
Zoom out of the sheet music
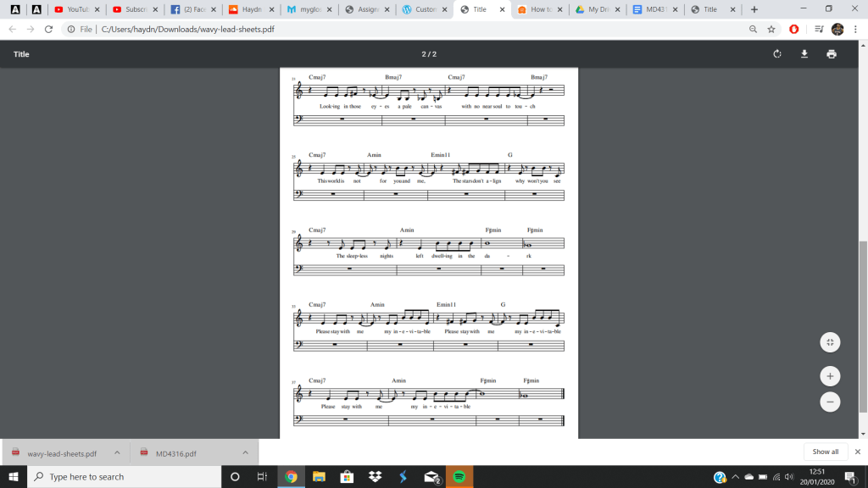(x=830, y=402)
